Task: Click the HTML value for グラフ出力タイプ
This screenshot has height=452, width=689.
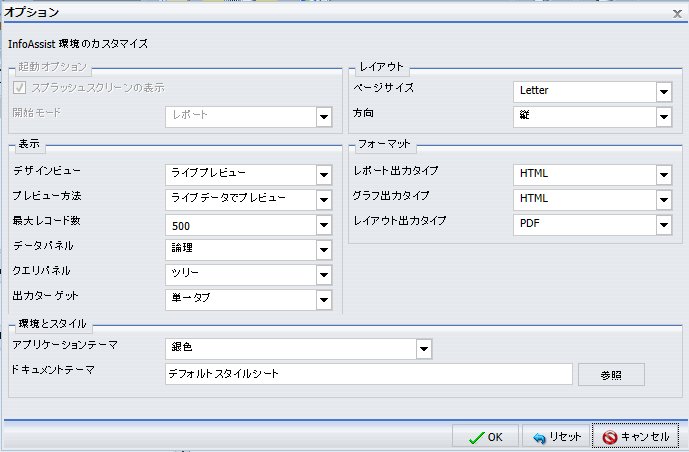Action: pyautogui.click(x=585, y=200)
